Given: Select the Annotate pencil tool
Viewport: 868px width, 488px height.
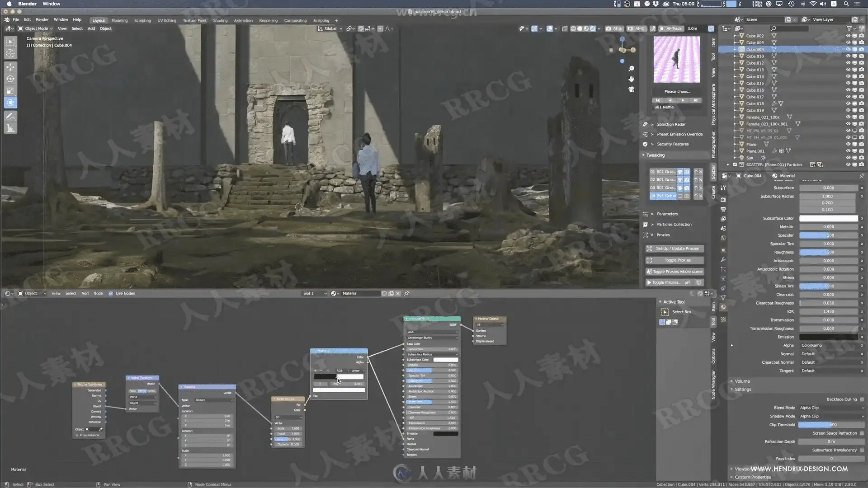Looking at the screenshot, I should coord(10,116).
